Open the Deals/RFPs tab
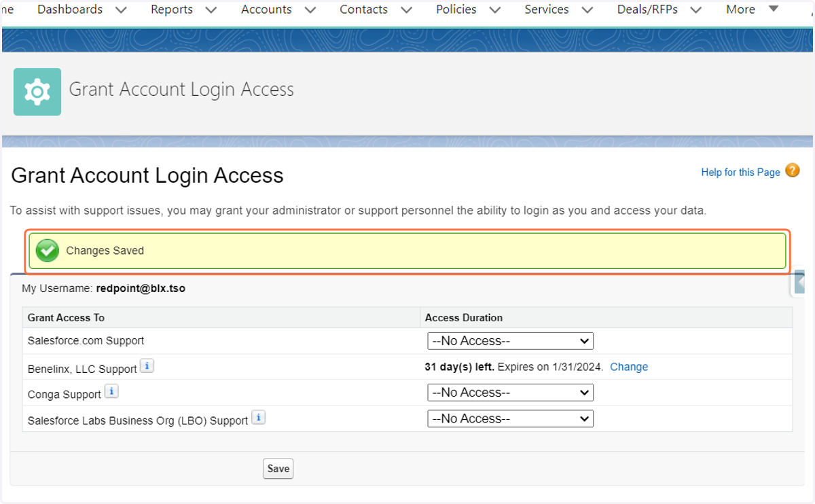Image resolution: width=815 pixels, height=504 pixels. (x=647, y=10)
